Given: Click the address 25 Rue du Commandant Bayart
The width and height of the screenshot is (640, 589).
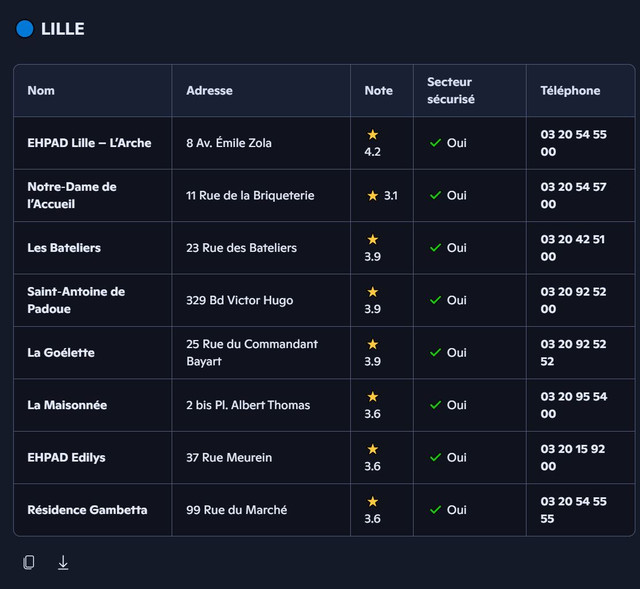Looking at the screenshot, I should click(x=252, y=353).
